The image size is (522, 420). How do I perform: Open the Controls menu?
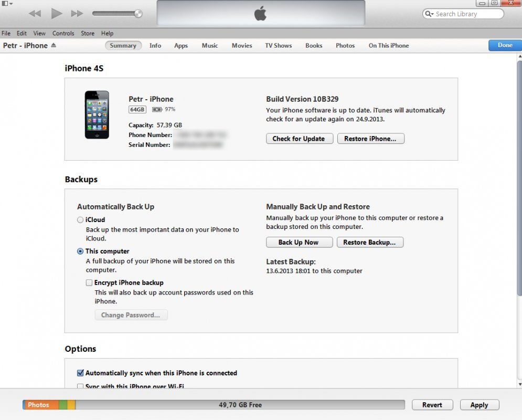(63, 33)
